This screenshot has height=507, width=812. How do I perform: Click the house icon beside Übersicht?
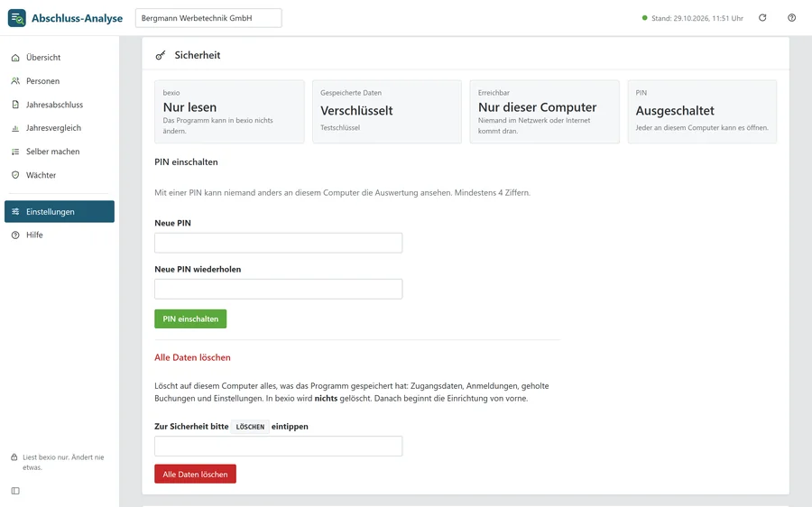15,58
